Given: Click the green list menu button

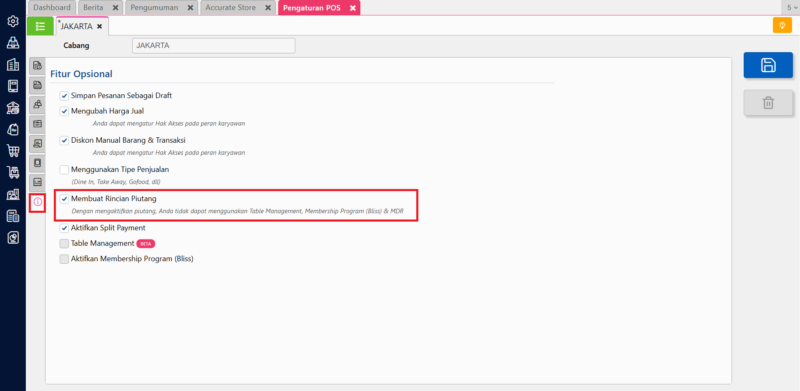Looking at the screenshot, I should point(40,26).
